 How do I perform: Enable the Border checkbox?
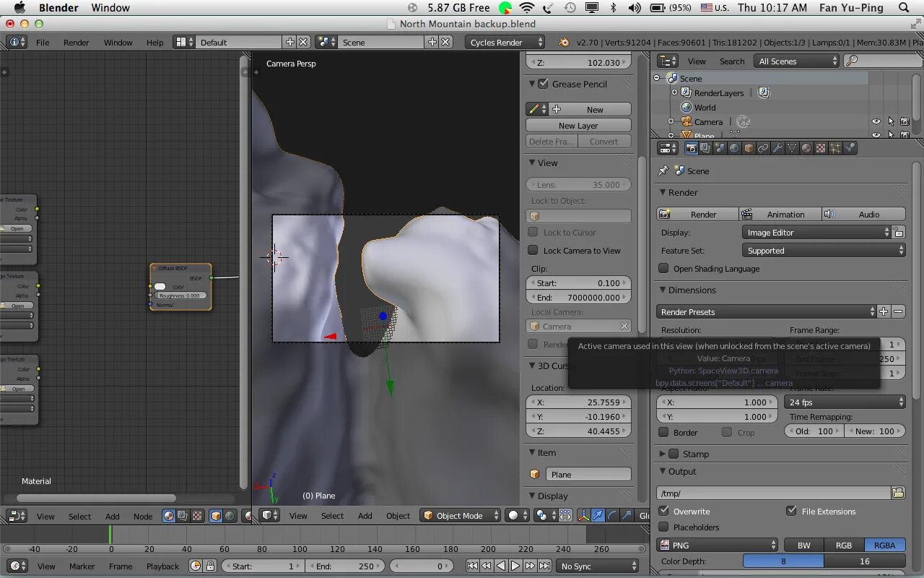(x=663, y=433)
